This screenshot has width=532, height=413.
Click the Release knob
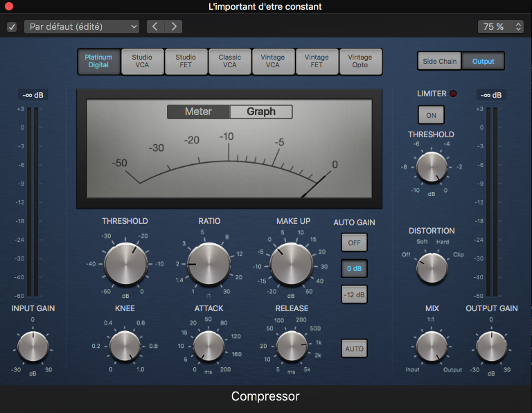point(292,345)
